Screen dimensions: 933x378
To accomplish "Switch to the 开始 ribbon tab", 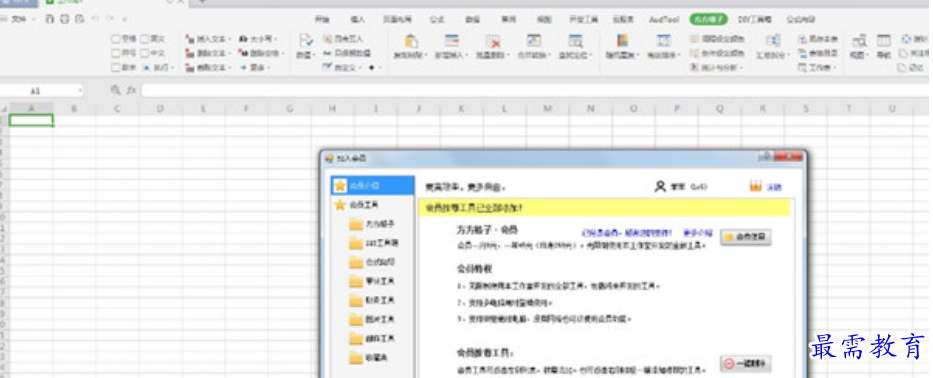I will 322,20.
